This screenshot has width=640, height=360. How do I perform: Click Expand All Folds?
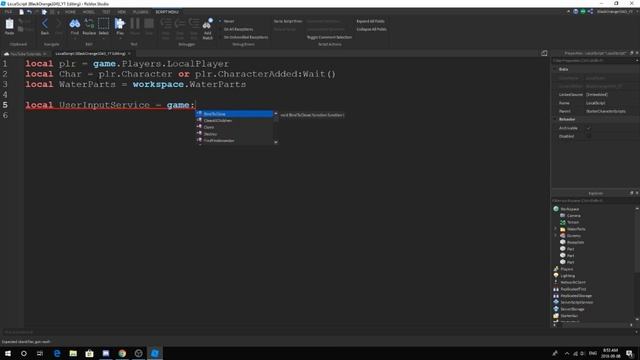[370, 21]
